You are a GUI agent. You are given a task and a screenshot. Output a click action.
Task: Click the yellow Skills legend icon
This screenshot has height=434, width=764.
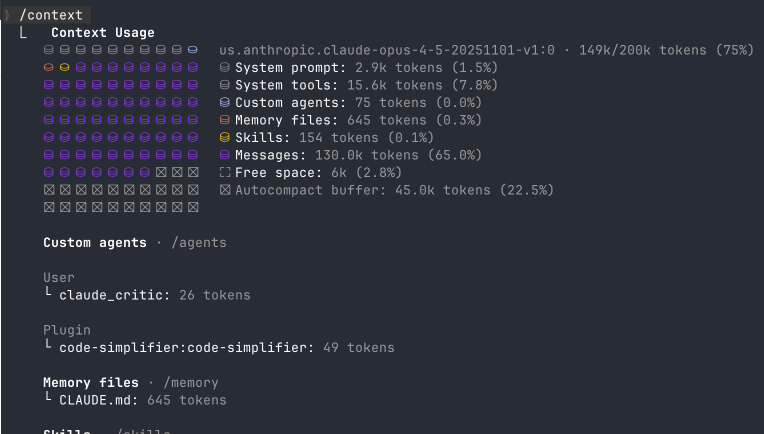225,138
